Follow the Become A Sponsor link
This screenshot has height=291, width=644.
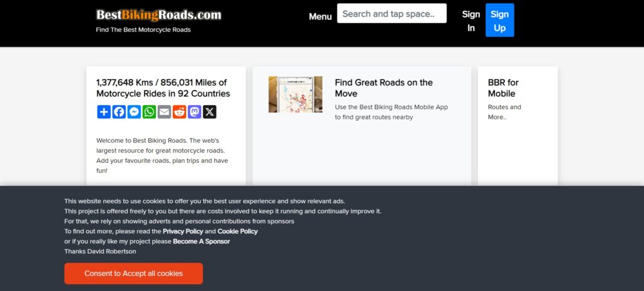201,241
